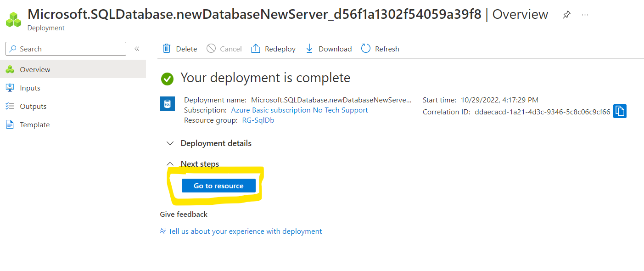
Task: Click the Cancel toolbar item
Action: [x=224, y=49]
